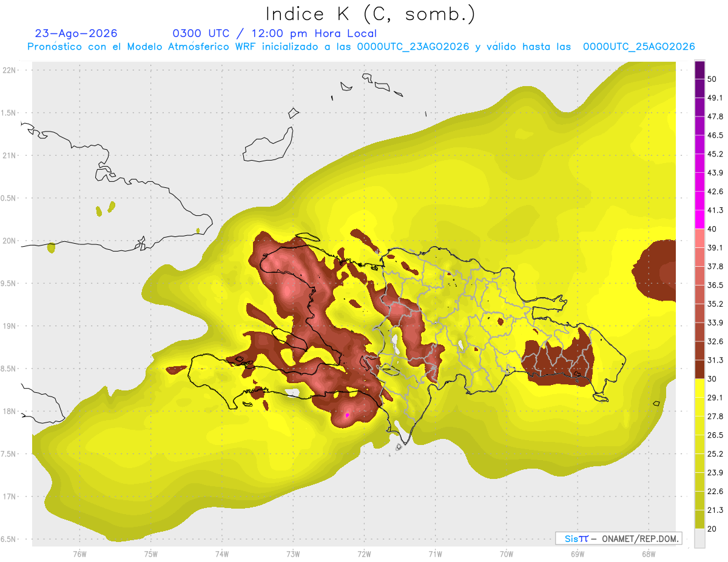Click the "69W" longitude axis label
This screenshot has width=728, height=562.
click(x=578, y=554)
